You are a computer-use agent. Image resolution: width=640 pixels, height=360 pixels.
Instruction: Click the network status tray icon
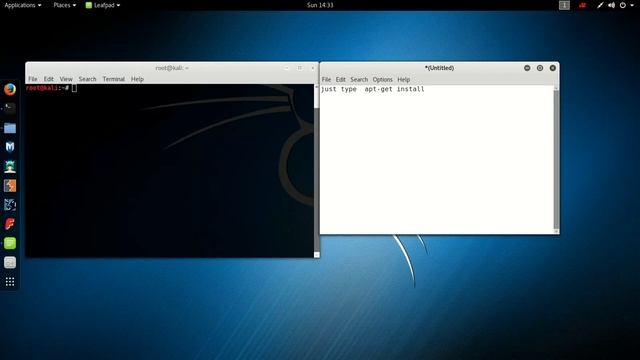600,5
